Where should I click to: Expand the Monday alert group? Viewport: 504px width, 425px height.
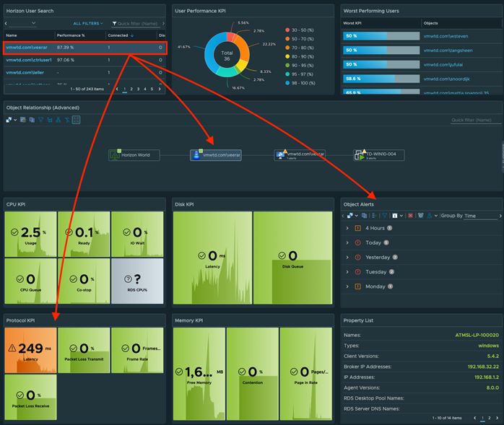[347, 286]
